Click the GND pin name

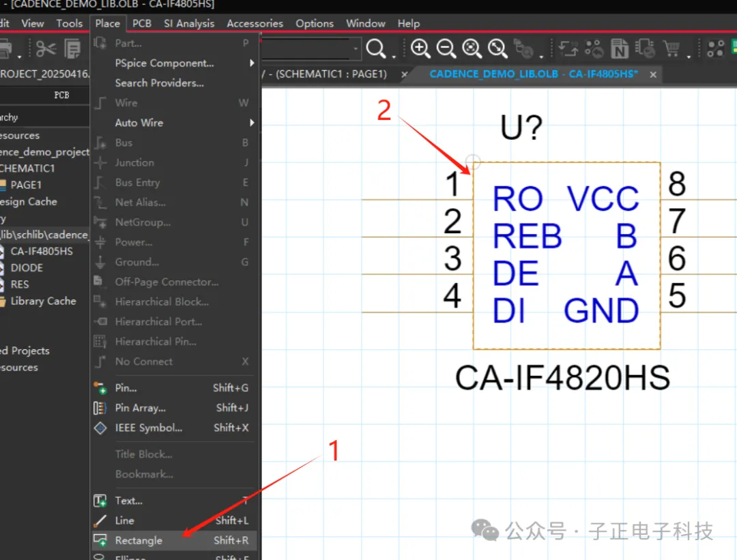601,310
